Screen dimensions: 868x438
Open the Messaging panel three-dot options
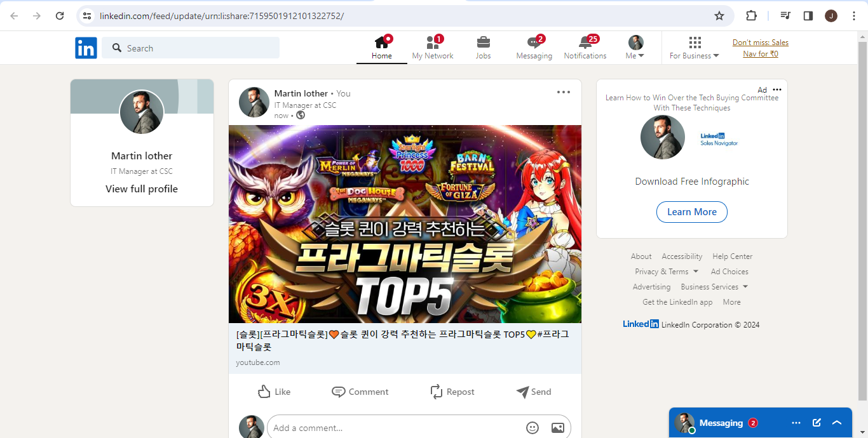tap(796, 423)
